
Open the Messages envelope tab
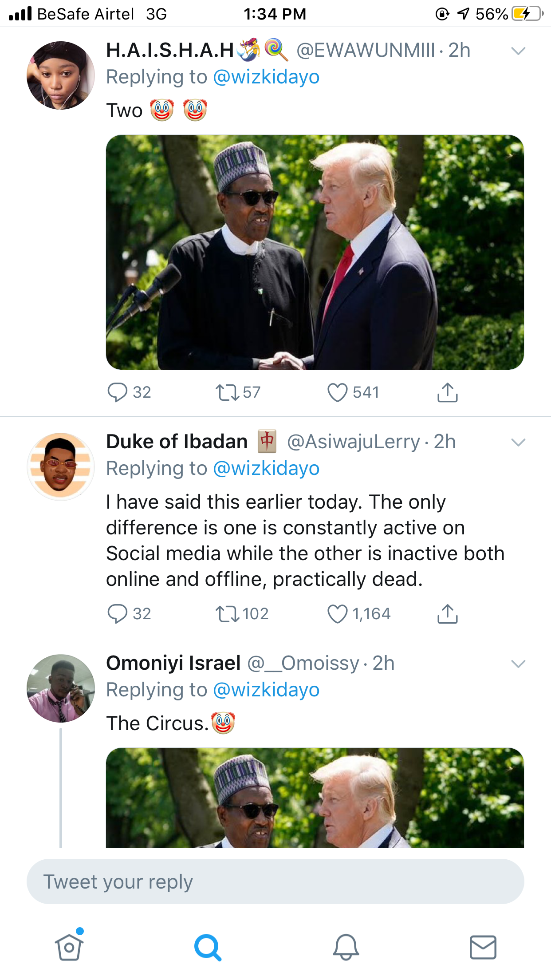click(x=483, y=947)
